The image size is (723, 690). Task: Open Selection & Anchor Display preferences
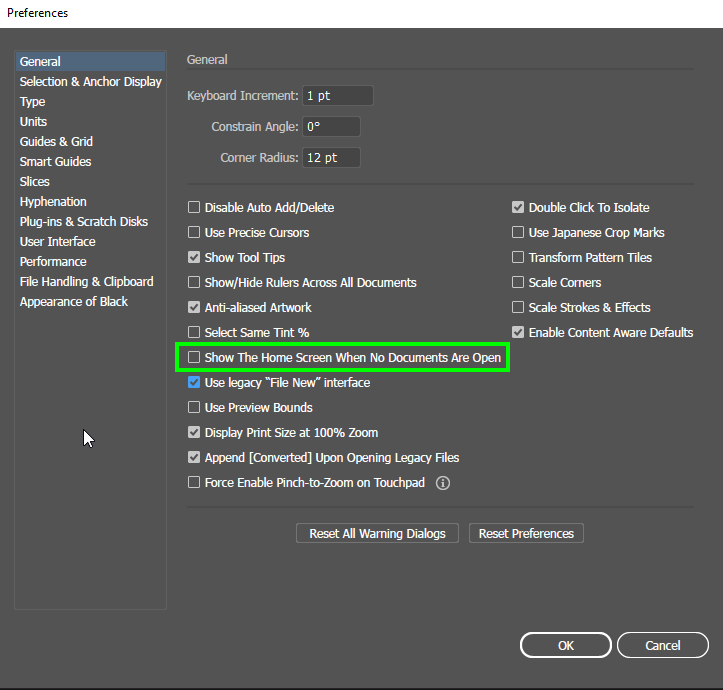[x=90, y=82]
